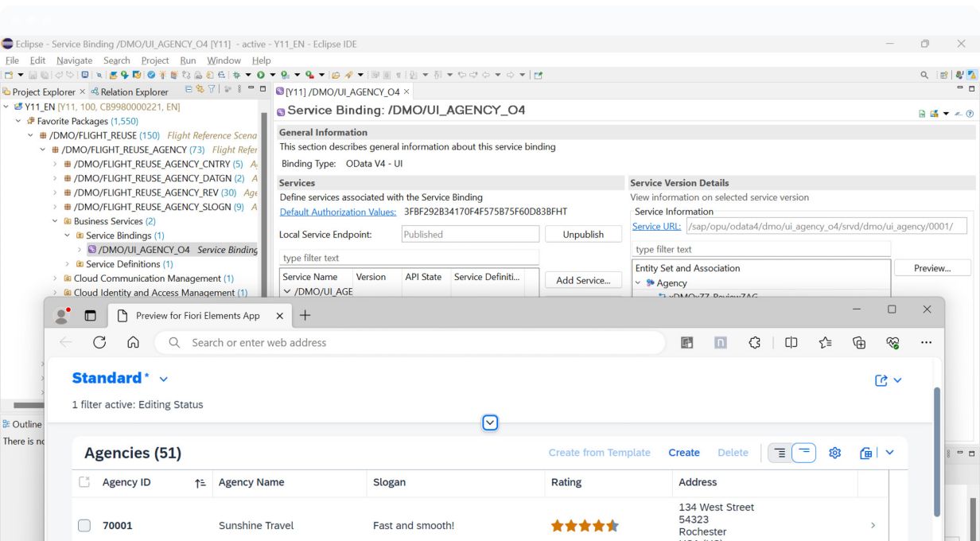Screen dimensions: 980x541
Task: Collapse the Service Bindings tree node
Action: (68, 236)
